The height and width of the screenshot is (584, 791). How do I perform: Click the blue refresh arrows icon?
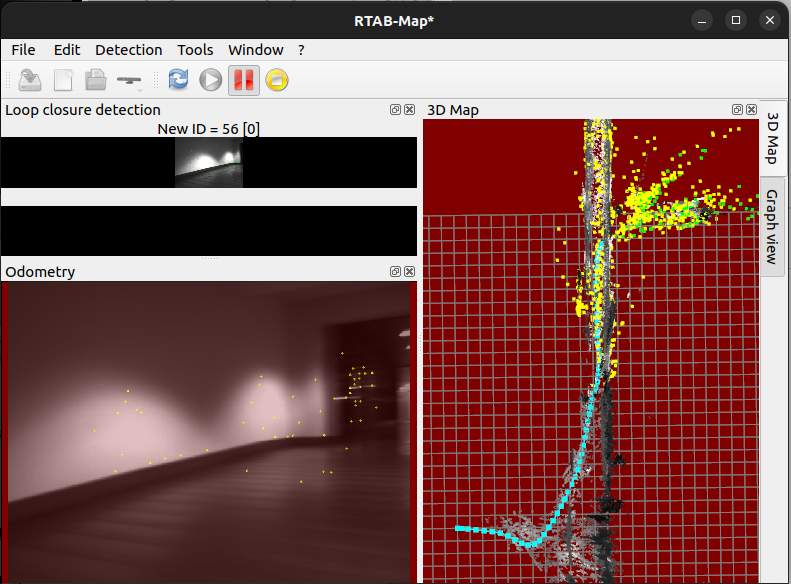[178, 80]
